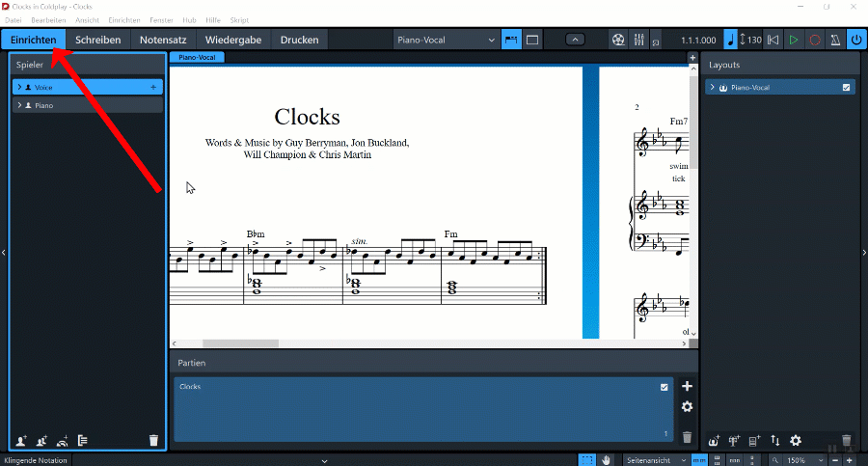Image resolution: width=868 pixels, height=466 pixels.
Task: Click the vertical score scrollbar
Action: coord(693,122)
